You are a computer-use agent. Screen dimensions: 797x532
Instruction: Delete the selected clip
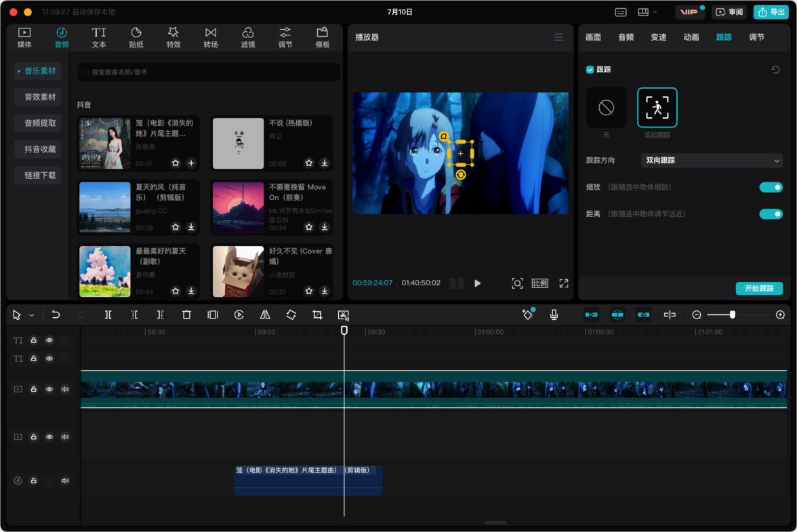pyautogui.click(x=186, y=315)
